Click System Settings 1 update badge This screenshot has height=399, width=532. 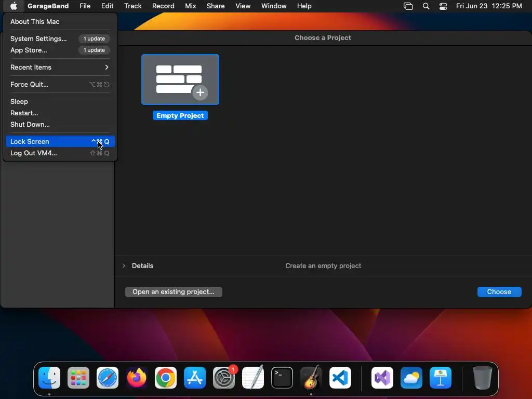[x=95, y=38]
